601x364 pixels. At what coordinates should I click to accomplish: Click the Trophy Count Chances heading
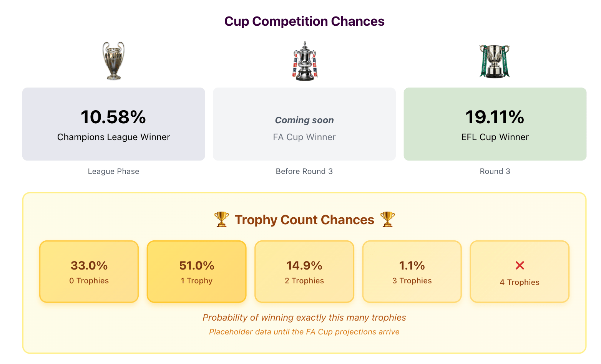(x=304, y=220)
